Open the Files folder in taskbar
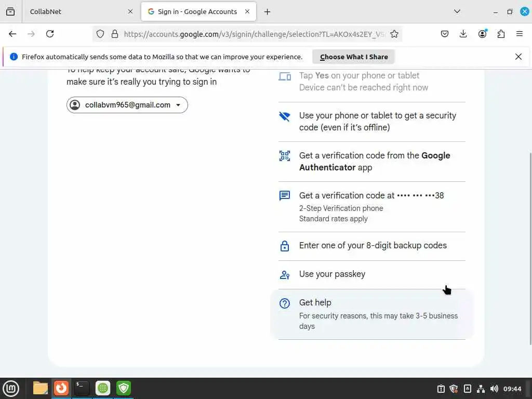 (41, 388)
